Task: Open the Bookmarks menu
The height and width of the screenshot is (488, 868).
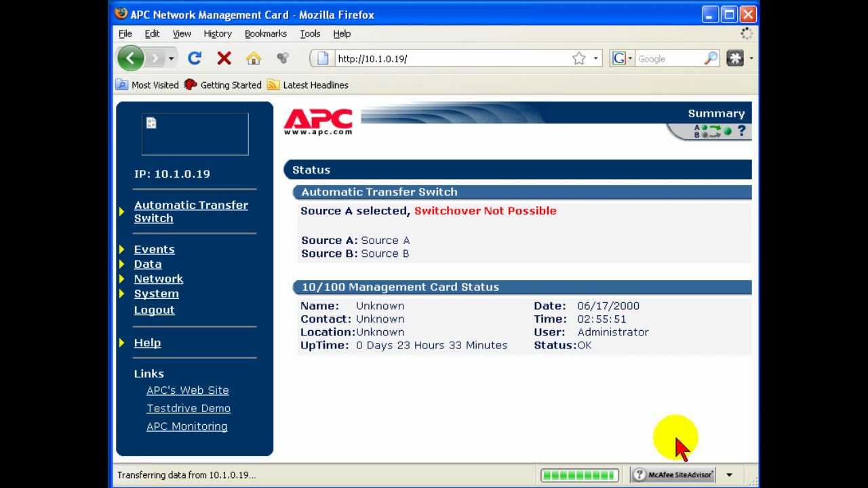Action: click(266, 33)
